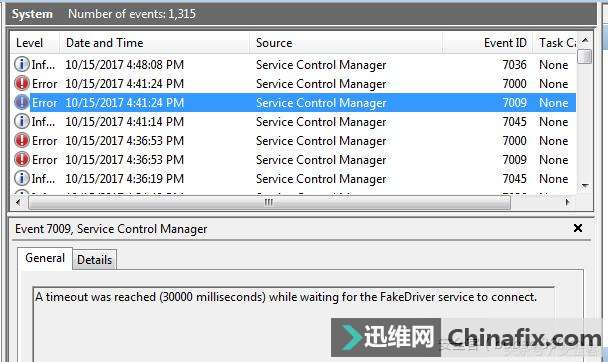Viewport: 608px width, 362px height.
Task: Click the right arrow of the horizontal scrollbar
Action: pos(567,202)
